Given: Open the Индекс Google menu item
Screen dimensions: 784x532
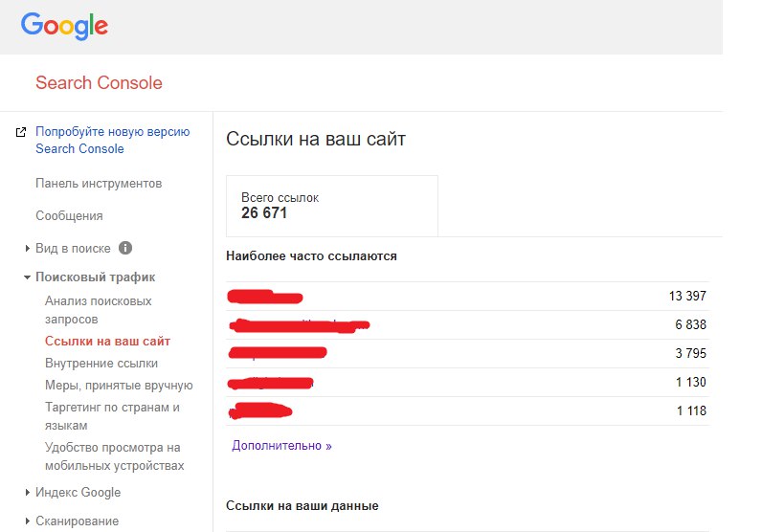Looking at the screenshot, I should (78, 493).
